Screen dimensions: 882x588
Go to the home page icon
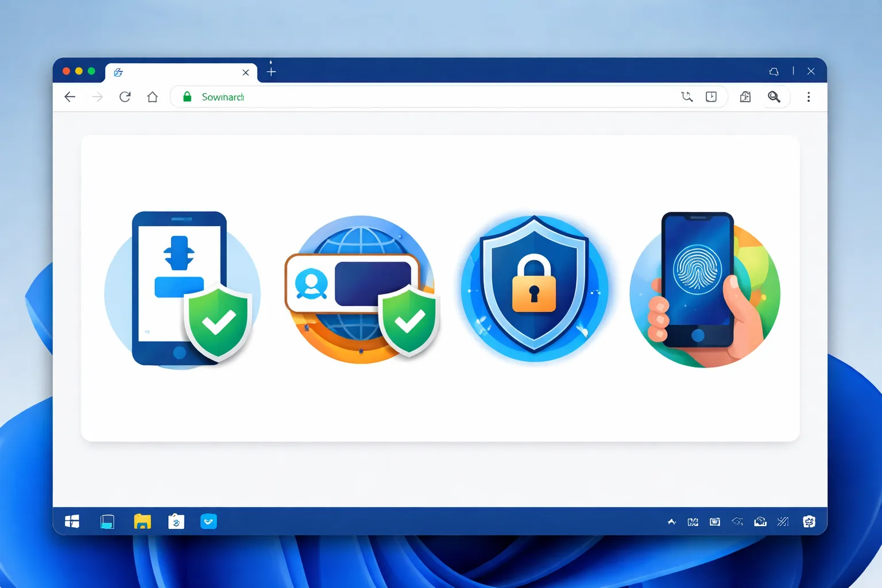(152, 96)
